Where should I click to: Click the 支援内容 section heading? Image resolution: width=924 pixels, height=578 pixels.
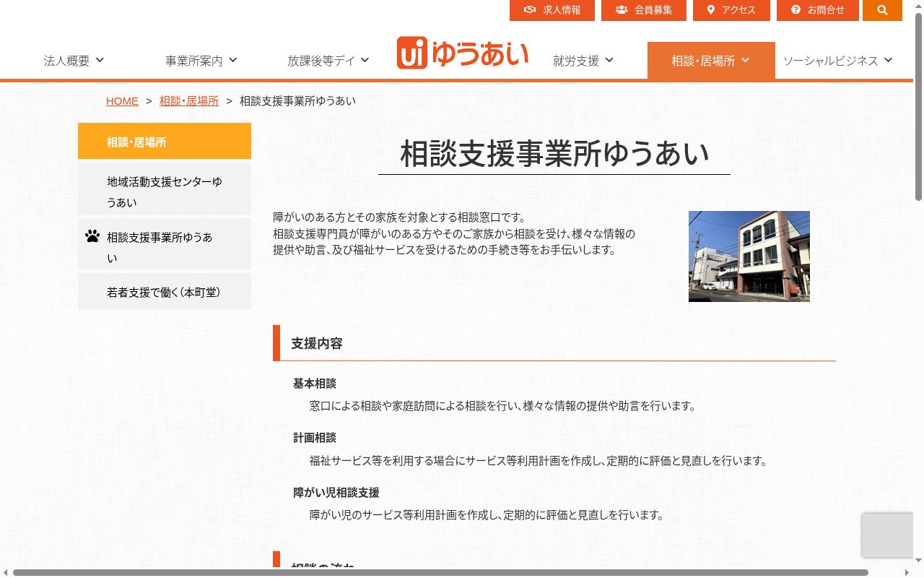click(x=317, y=343)
